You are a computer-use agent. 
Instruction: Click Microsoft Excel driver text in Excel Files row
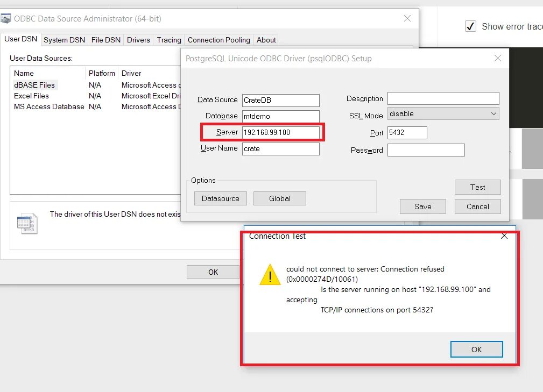tap(151, 96)
